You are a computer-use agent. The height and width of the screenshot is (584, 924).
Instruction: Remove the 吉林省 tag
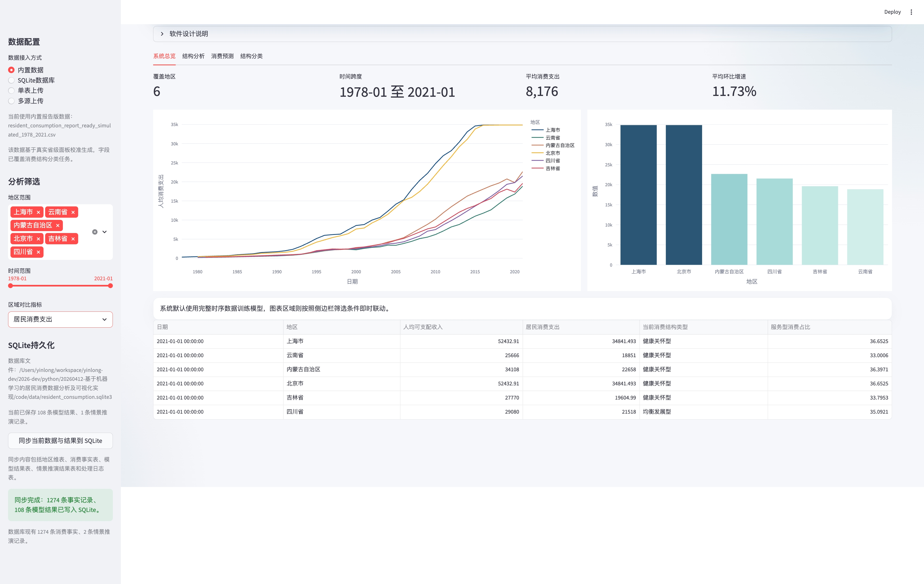tap(73, 239)
